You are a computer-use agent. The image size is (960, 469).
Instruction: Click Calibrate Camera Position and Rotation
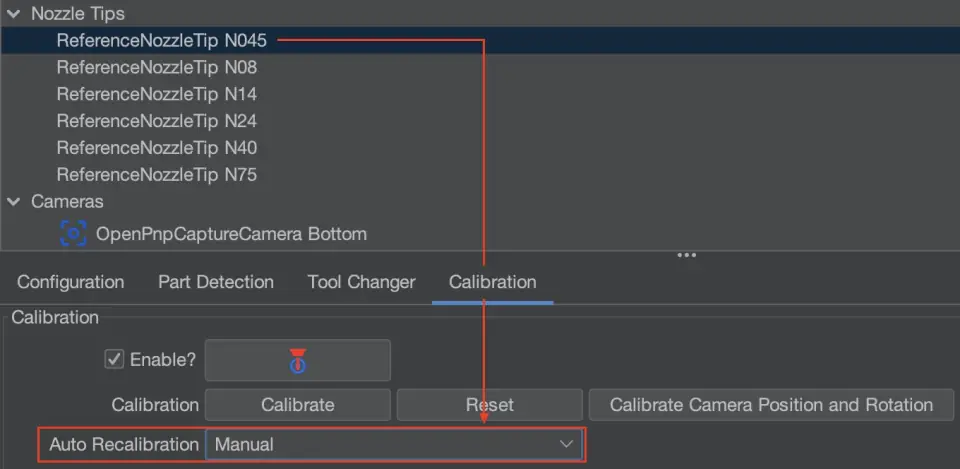(770, 405)
